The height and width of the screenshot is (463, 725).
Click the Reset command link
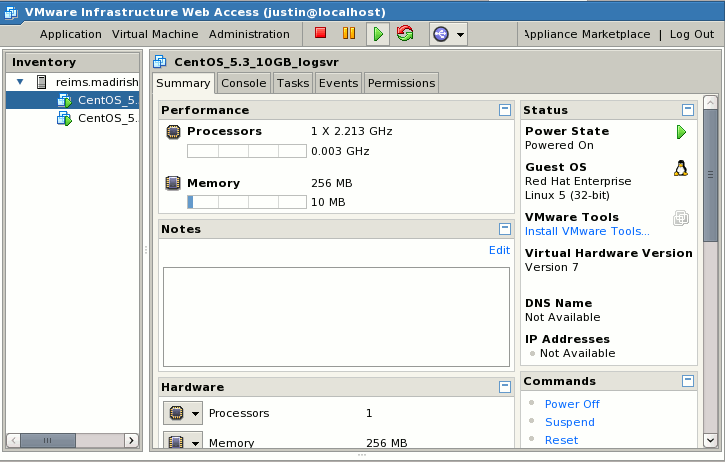(561, 440)
